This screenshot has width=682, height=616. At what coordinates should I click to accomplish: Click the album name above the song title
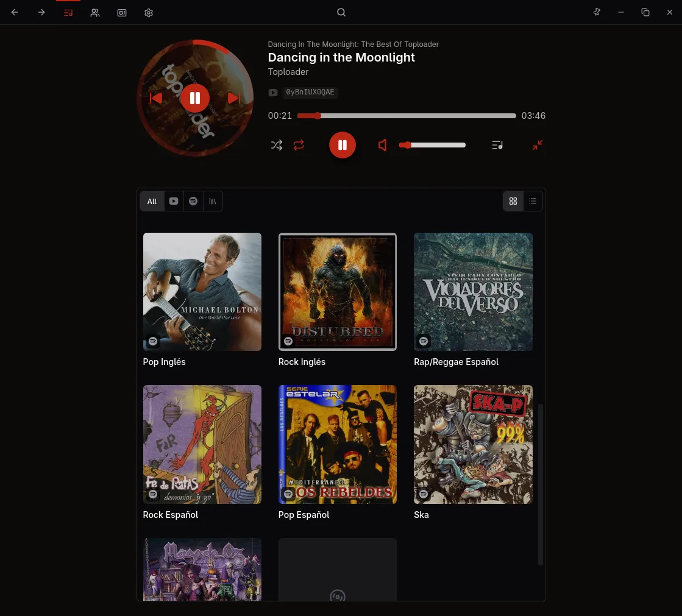[x=353, y=44]
